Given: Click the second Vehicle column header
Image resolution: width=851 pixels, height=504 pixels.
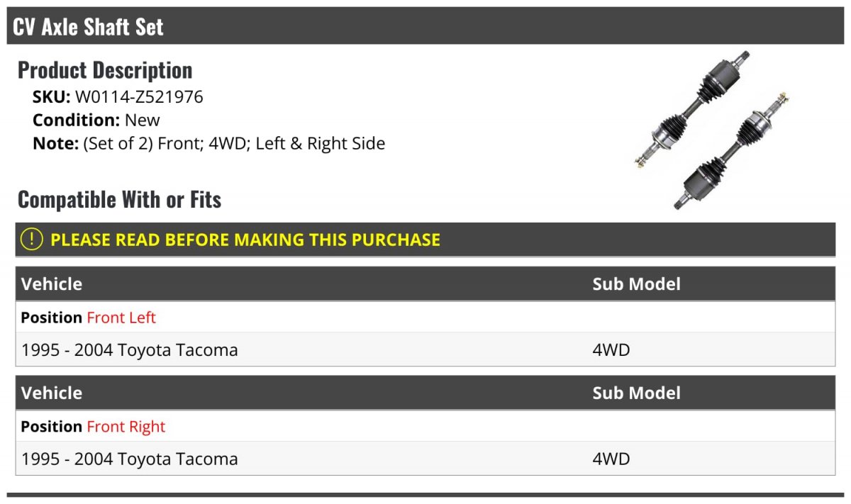Looking at the screenshot, I should click(52, 393).
